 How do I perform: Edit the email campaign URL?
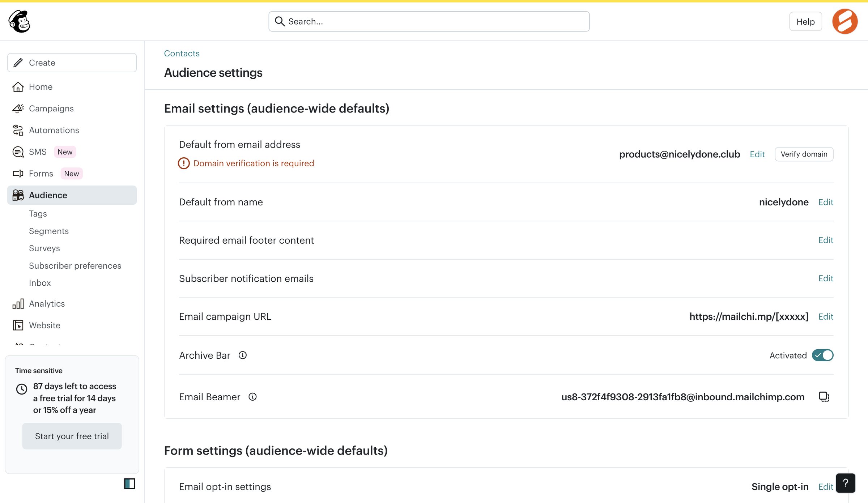click(x=826, y=317)
